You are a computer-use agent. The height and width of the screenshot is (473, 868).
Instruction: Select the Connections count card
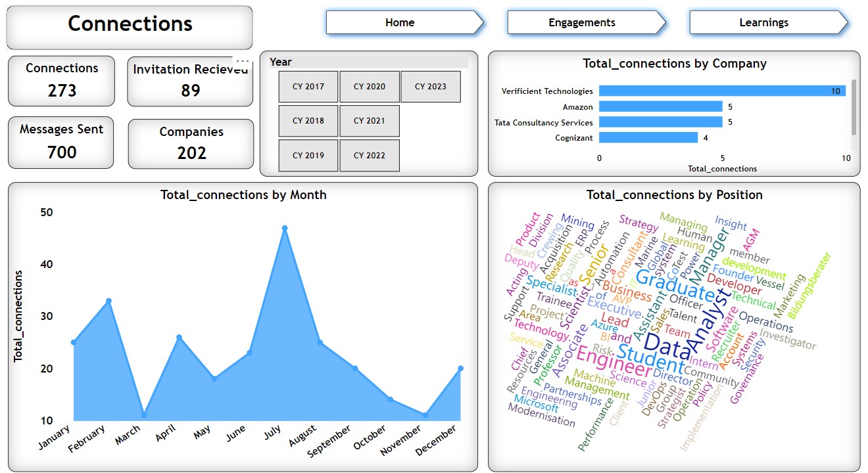pos(62,80)
